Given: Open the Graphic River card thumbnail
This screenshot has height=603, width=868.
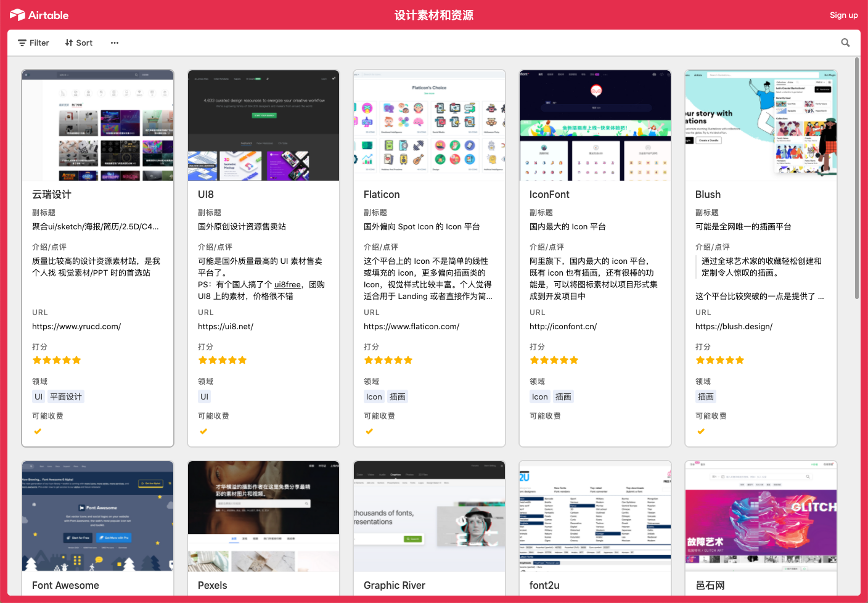Looking at the screenshot, I should [429, 516].
